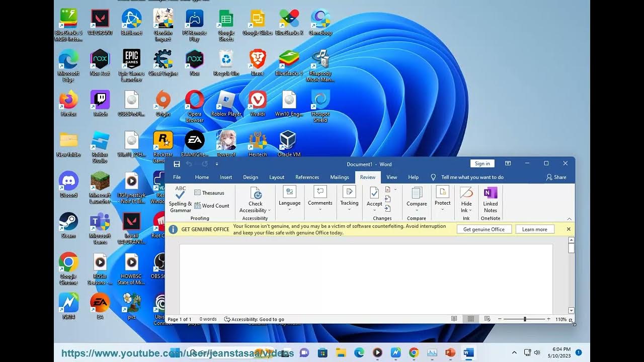Switch to Web Layout view
Viewport: 644px width, 362px height.
pos(487,319)
